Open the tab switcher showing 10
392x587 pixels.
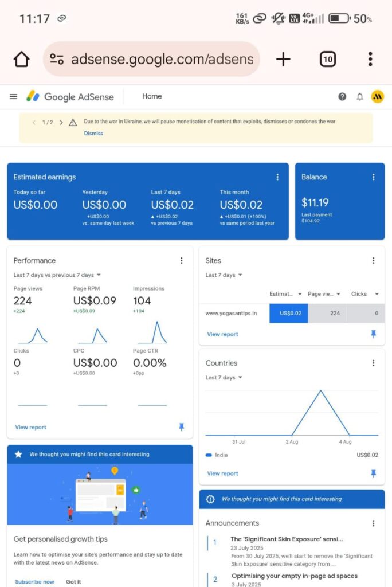[328, 59]
